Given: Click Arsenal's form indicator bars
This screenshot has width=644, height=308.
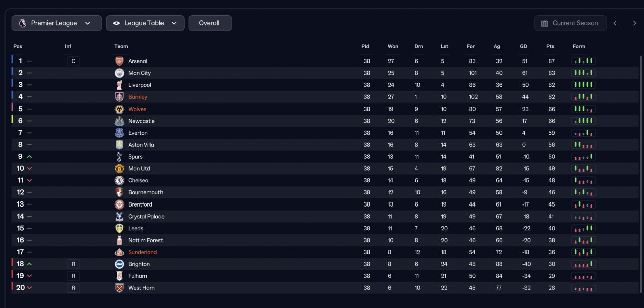Looking at the screenshot, I should (x=583, y=61).
